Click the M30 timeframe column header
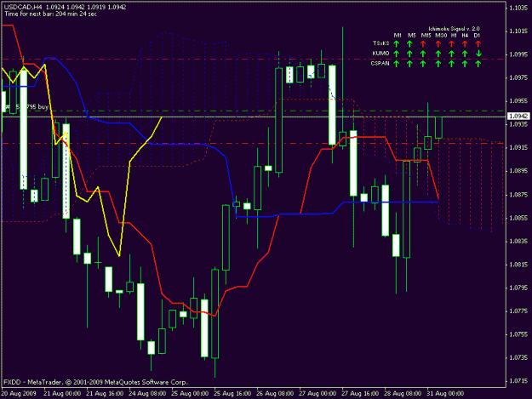The width and height of the screenshot is (532, 399). (x=441, y=35)
